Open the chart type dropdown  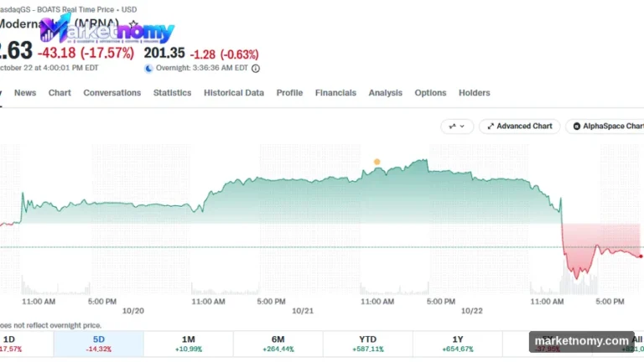457,127
